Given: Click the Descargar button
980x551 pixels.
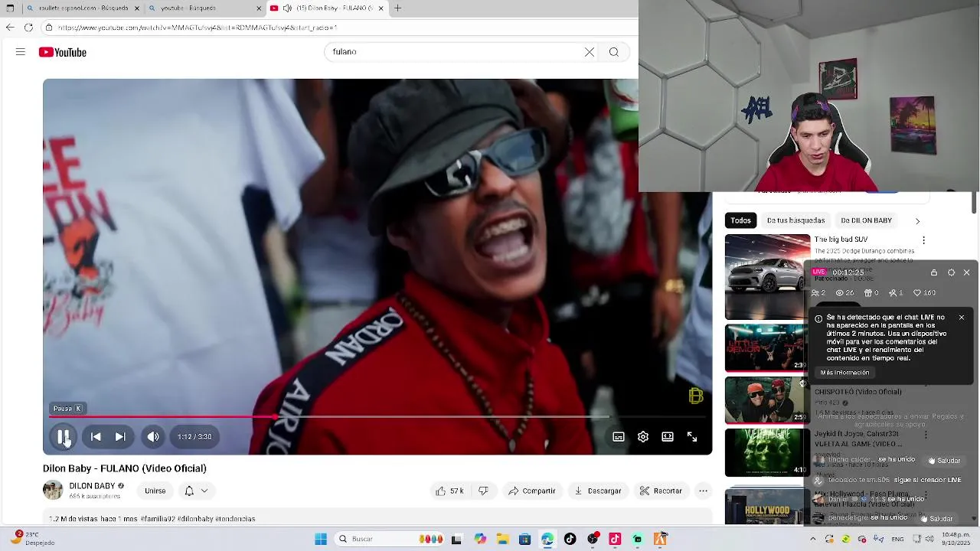Looking at the screenshot, I should (x=598, y=491).
